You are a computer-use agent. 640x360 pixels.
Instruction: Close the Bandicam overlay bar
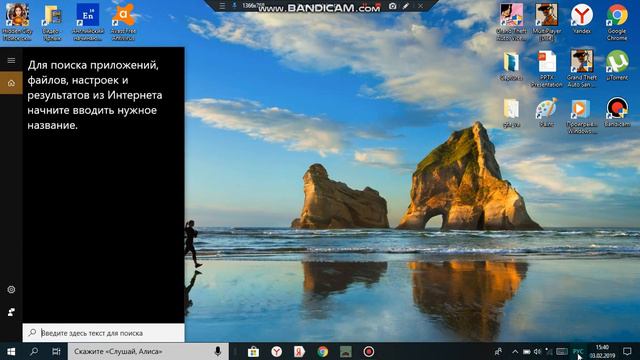click(x=420, y=6)
